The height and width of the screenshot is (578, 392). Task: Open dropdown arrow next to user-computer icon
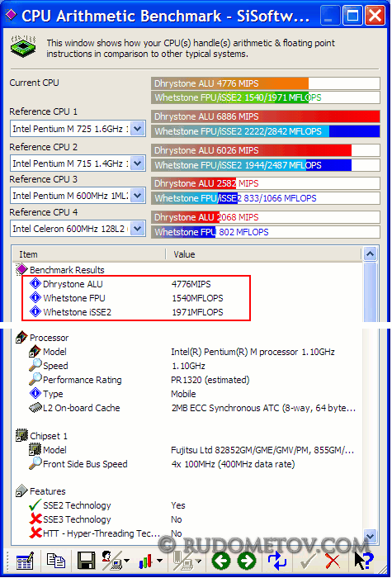[126, 561]
